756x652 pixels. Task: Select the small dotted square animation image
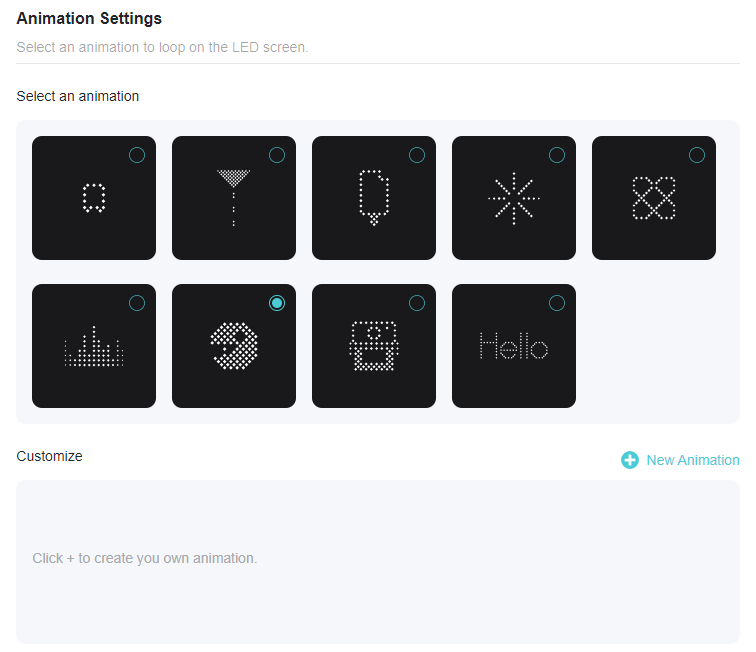click(93, 198)
